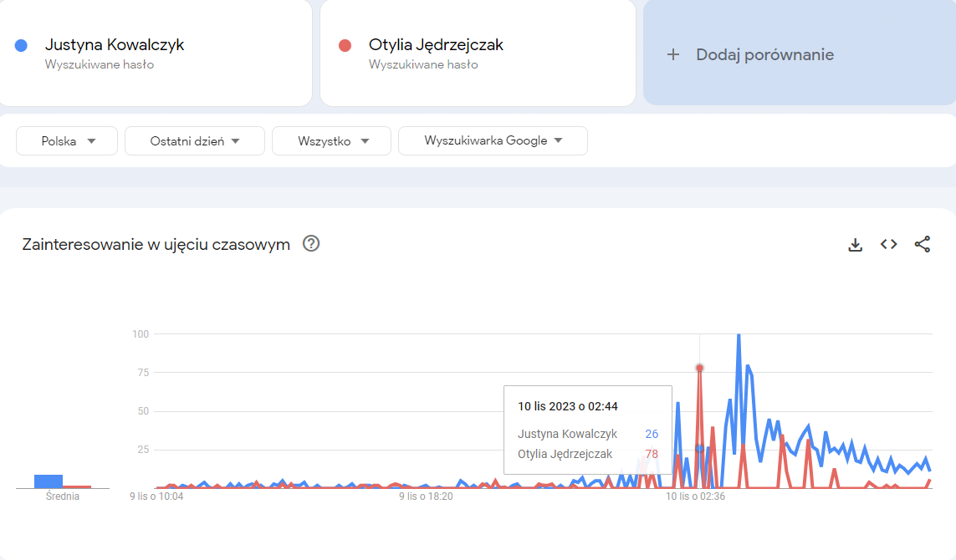Click the tooltip date 10 lis 2023 o 02:44
The height and width of the screenshot is (560, 956).
click(x=568, y=406)
